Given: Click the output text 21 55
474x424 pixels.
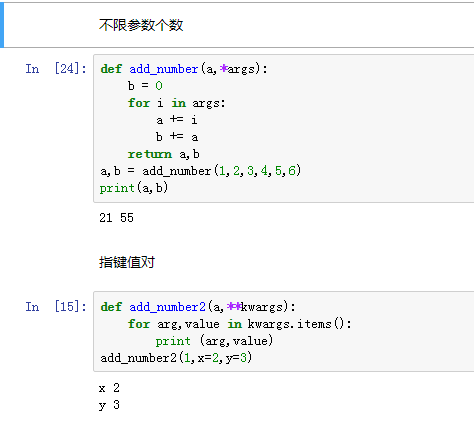Looking at the screenshot, I should [116, 218].
